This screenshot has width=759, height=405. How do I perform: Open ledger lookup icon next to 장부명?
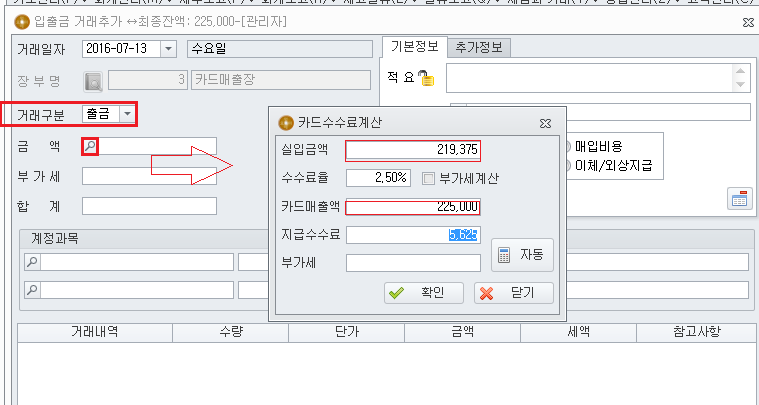point(93,82)
